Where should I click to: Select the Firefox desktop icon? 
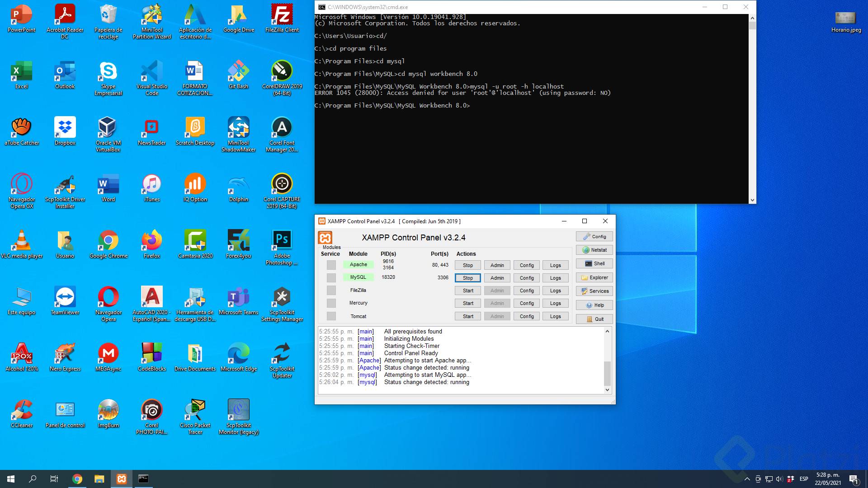(x=151, y=244)
